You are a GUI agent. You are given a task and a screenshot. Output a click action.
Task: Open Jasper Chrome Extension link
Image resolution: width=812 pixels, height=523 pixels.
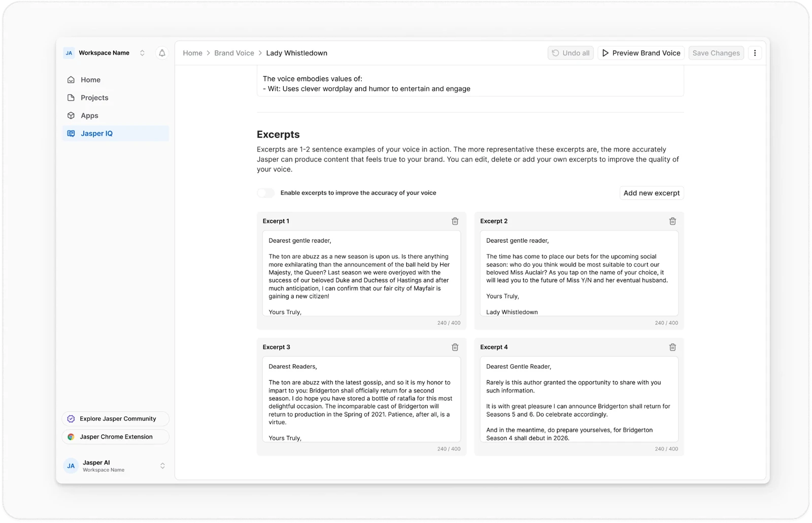[115, 437]
